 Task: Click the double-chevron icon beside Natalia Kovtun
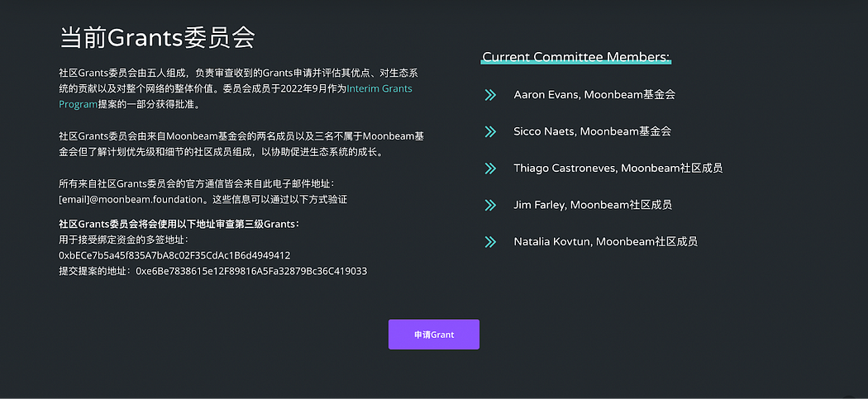(x=490, y=242)
